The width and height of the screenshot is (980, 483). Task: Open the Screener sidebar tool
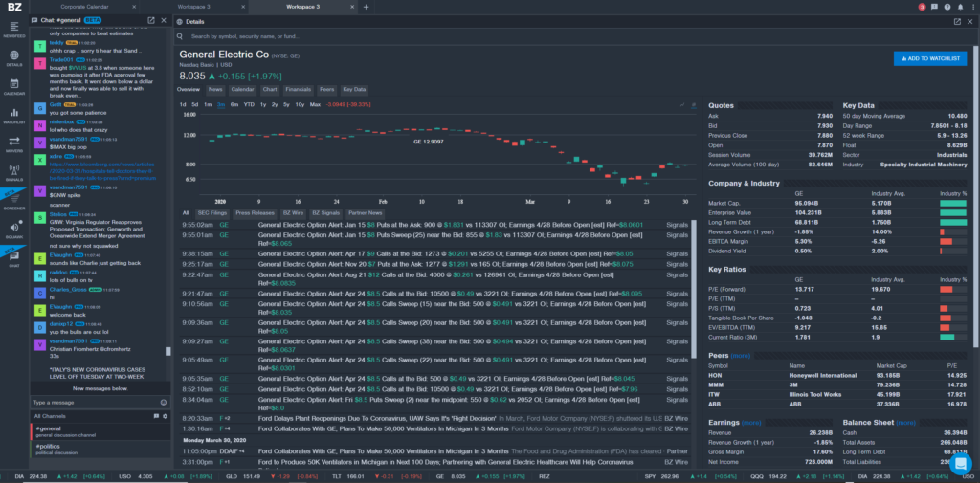(x=13, y=201)
